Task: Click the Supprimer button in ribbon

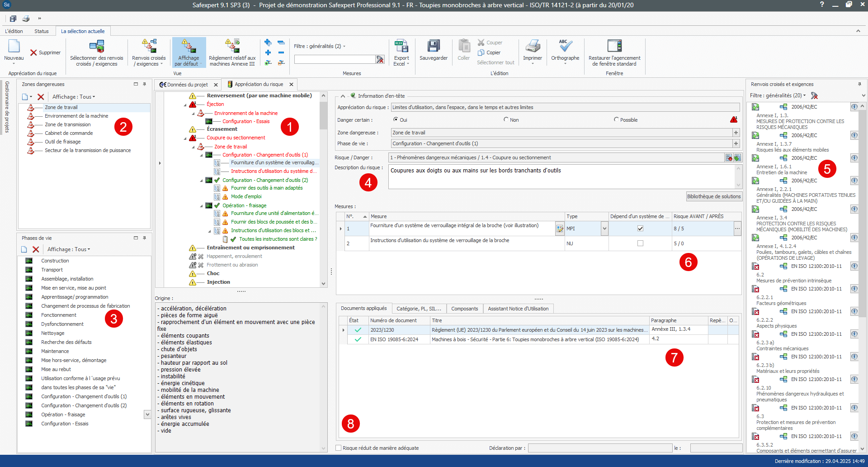Action: tap(45, 52)
